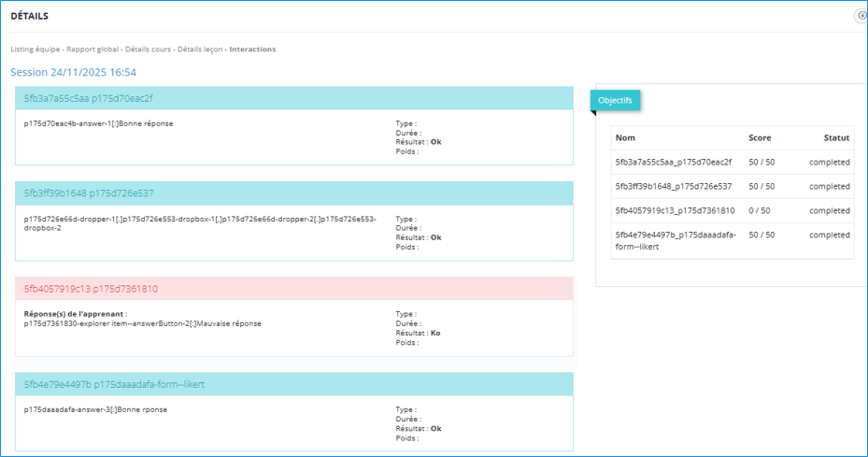The height and width of the screenshot is (457, 868).
Task: Go to Rapport global in breadcrumb
Action: click(x=92, y=50)
